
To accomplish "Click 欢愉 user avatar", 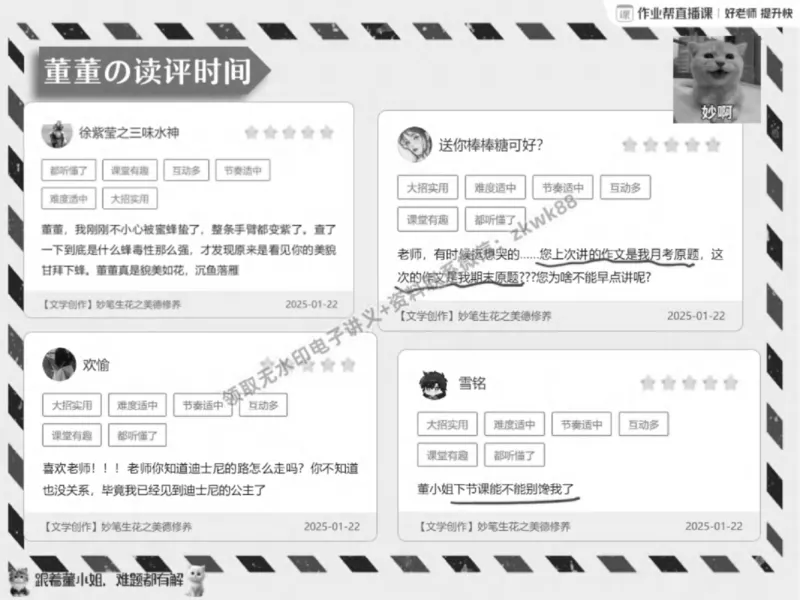I will point(59,364).
